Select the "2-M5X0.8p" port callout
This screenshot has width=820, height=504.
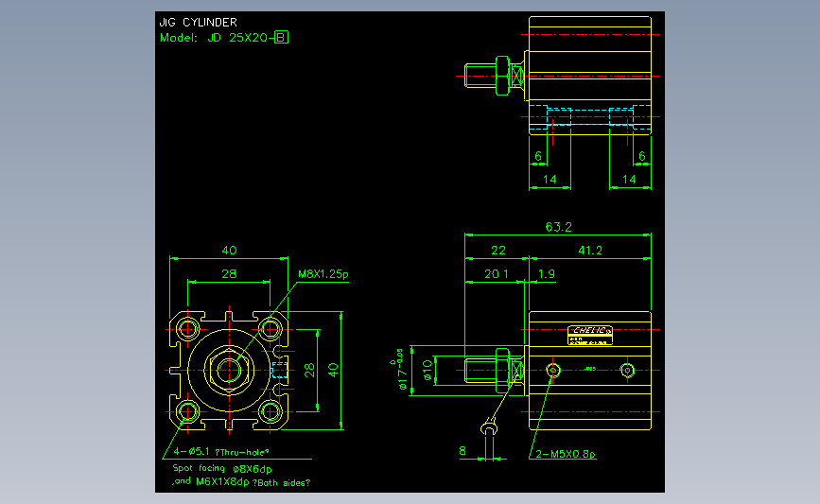566,454
